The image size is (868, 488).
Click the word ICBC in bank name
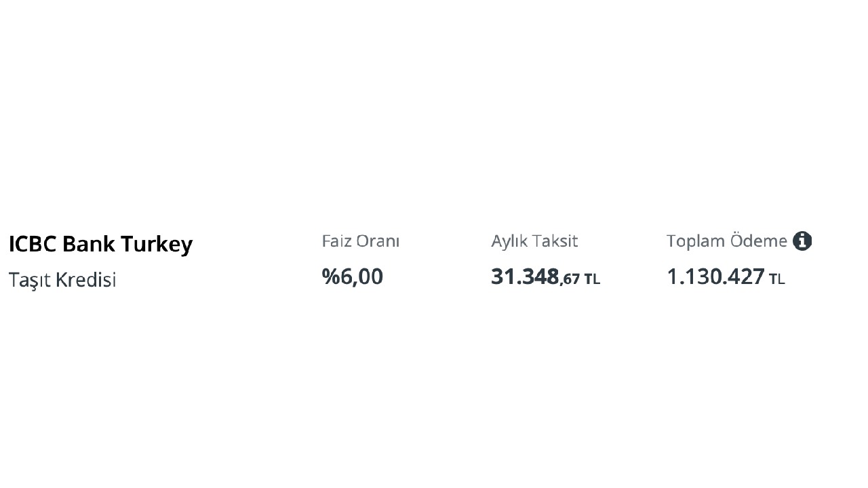click(x=33, y=244)
